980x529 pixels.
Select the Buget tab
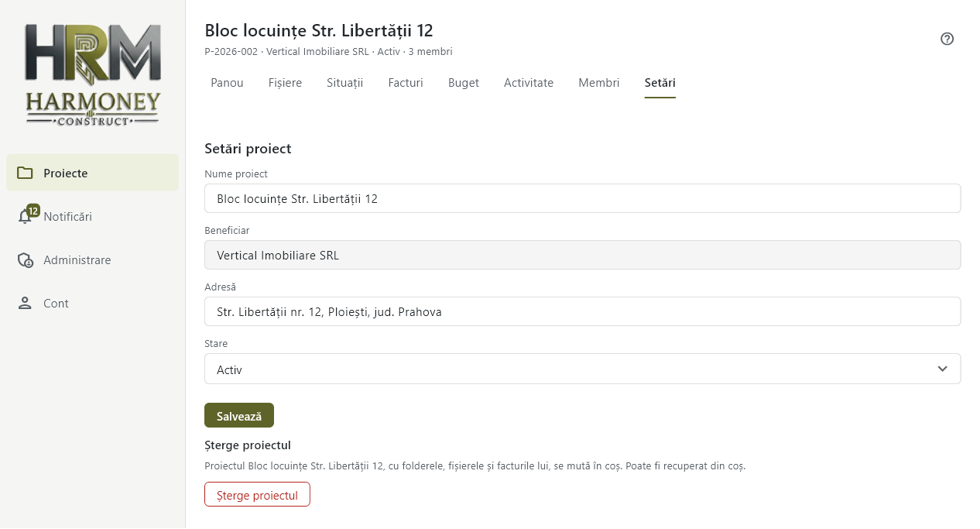coord(463,83)
